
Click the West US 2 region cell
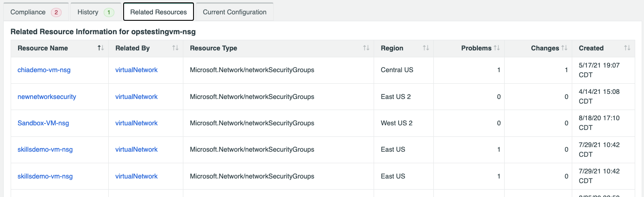(x=396, y=123)
